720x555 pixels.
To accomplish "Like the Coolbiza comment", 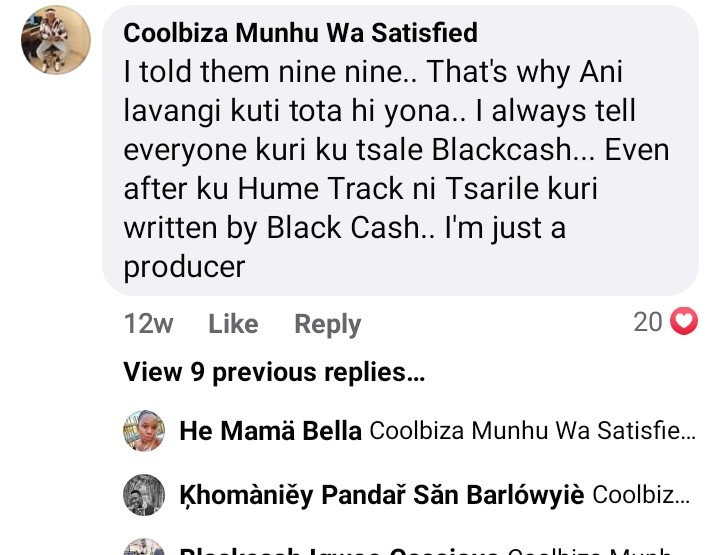I will [233, 324].
